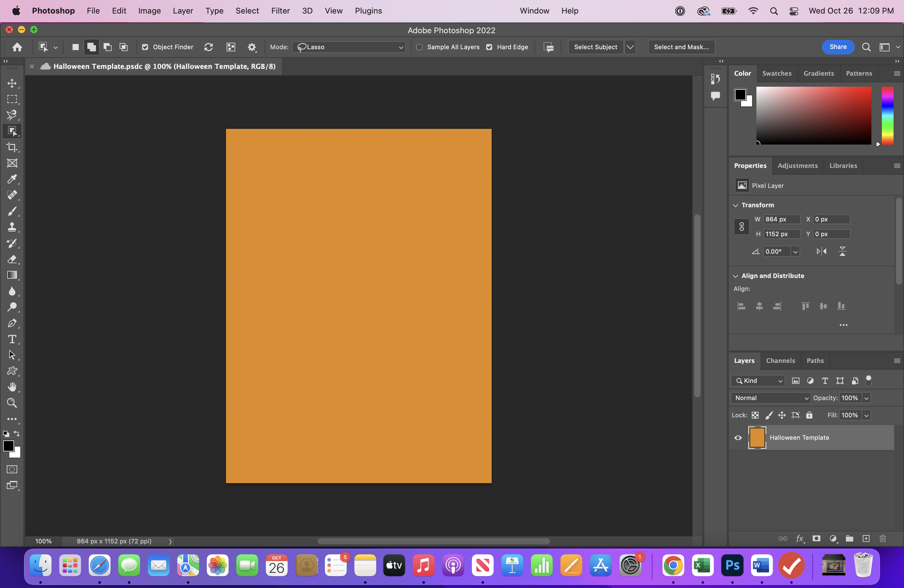Screen dimensions: 904x588
Task: Select the Horizontal Type tool
Action: pos(12,339)
